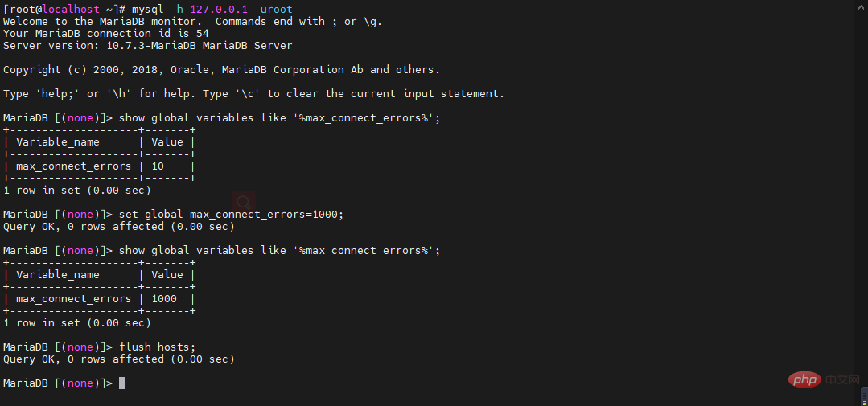Click the last empty MariaDB [(none)]> prompt

pos(58,383)
